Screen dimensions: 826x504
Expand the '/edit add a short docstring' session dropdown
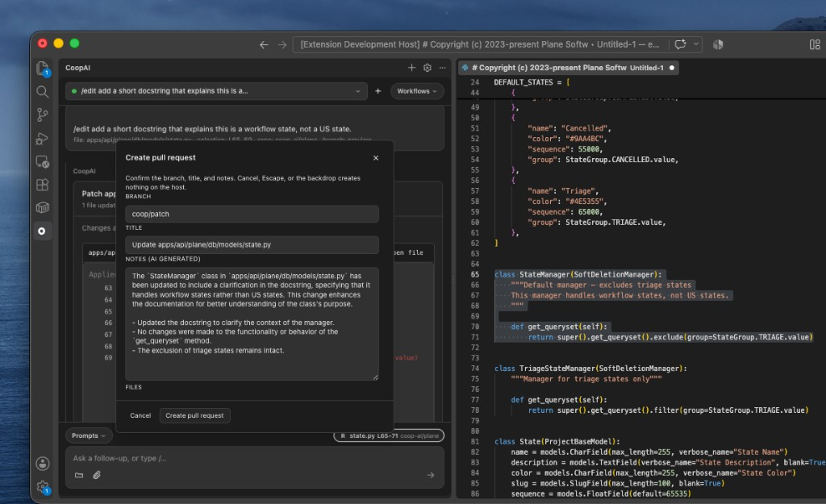pos(216,91)
